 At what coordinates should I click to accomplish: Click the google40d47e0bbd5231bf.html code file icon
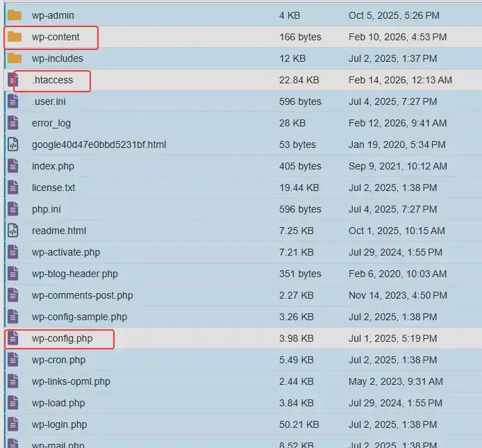(x=13, y=144)
